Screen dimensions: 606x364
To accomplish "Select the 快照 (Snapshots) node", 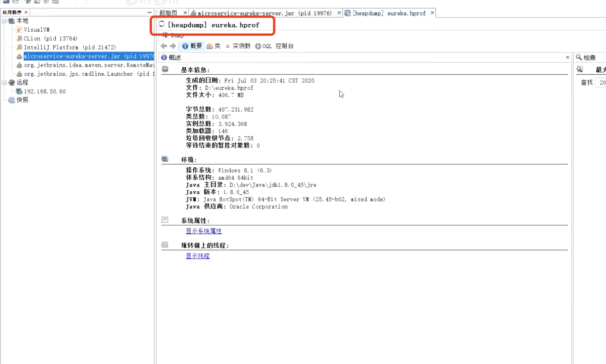I will [22, 100].
